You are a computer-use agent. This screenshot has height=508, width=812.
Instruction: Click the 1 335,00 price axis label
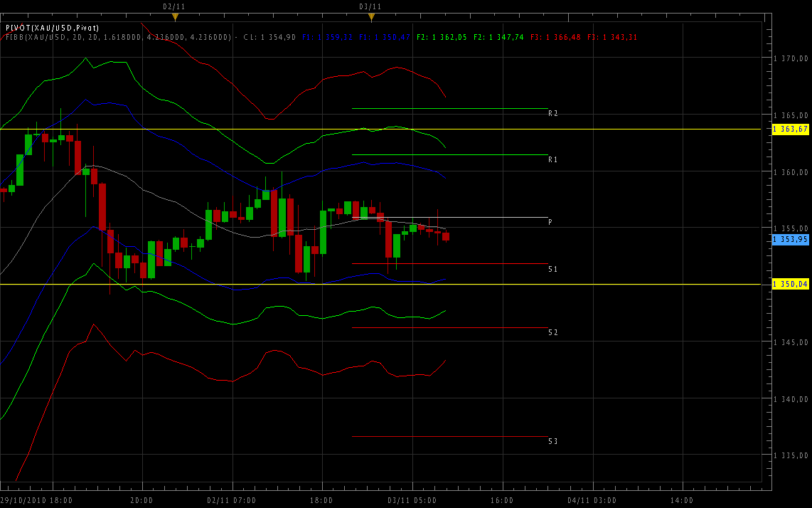pyautogui.click(x=790, y=455)
